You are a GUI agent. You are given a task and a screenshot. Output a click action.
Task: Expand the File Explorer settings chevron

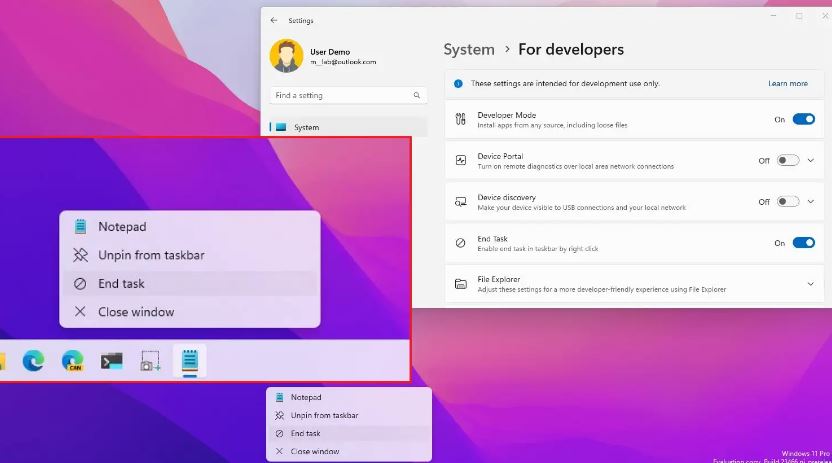click(810, 284)
